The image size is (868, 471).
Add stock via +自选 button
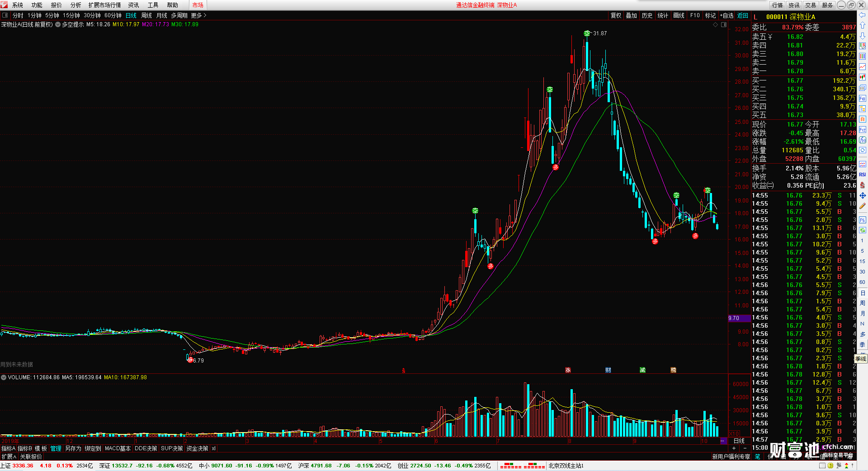tap(726, 15)
